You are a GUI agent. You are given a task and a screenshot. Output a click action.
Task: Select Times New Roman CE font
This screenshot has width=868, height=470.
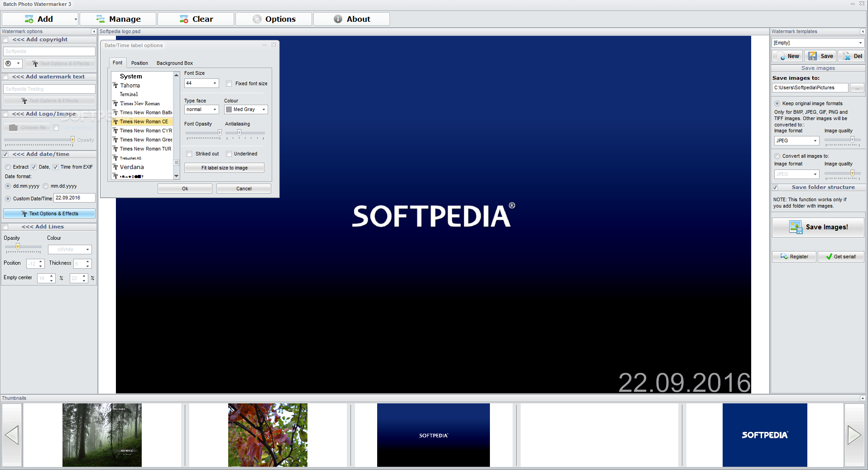[142, 122]
